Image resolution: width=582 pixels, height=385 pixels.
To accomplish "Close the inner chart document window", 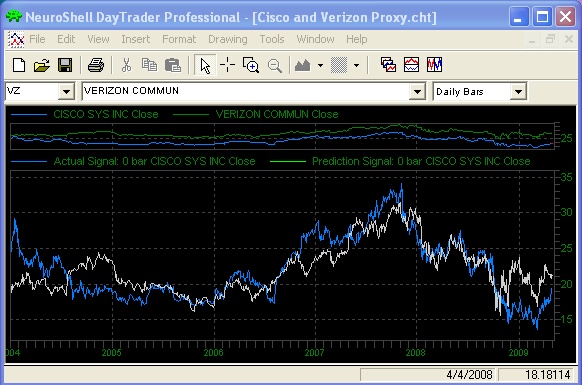I will coord(569,39).
